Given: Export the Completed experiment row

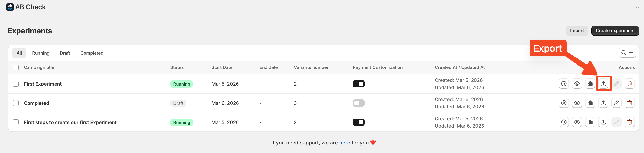Looking at the screenshot, I should (x=603, y=103).
